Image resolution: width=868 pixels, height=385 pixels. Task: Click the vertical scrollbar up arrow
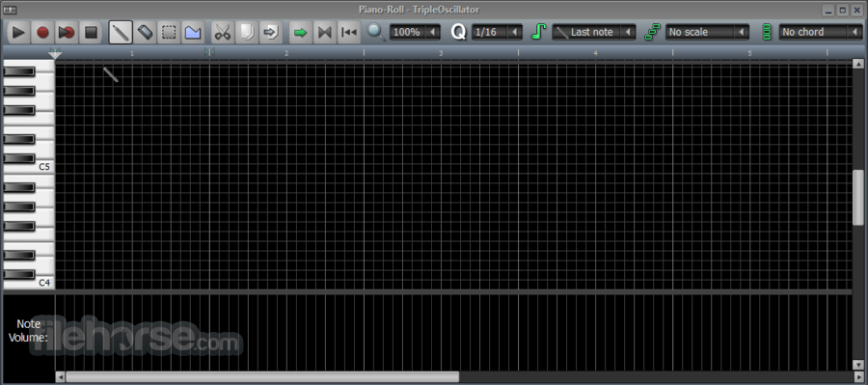click(x=858, y=63)
